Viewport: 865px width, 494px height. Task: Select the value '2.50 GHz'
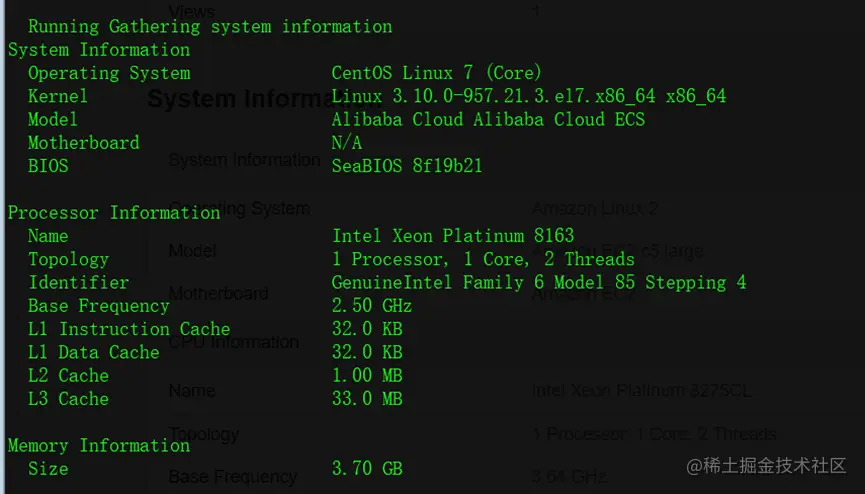point(372,306)
